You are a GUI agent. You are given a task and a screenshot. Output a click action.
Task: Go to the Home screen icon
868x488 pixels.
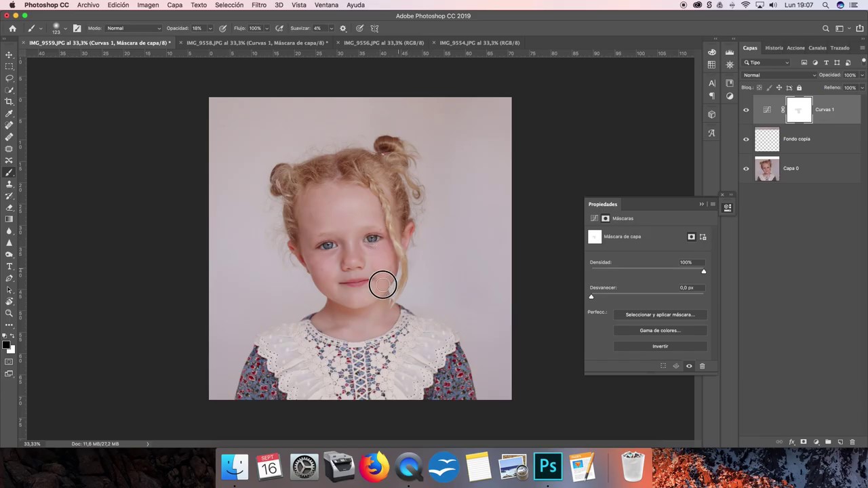[12, 28]
